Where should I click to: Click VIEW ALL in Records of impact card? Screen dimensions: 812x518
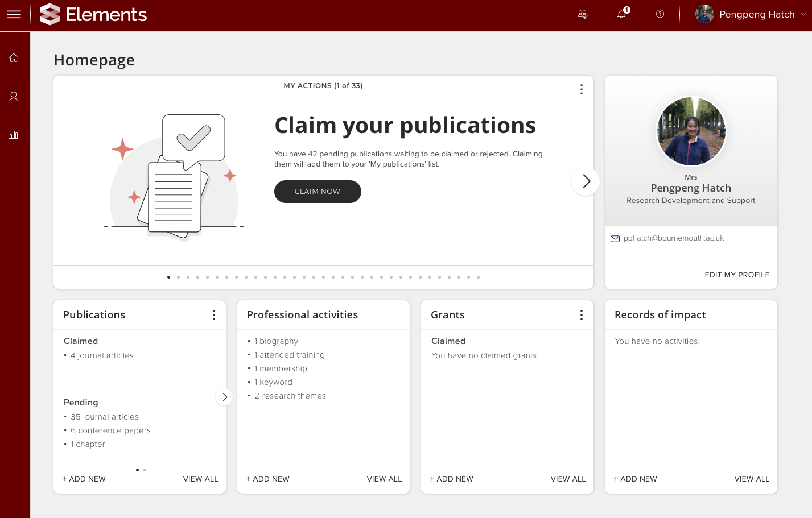pos(752,479)
